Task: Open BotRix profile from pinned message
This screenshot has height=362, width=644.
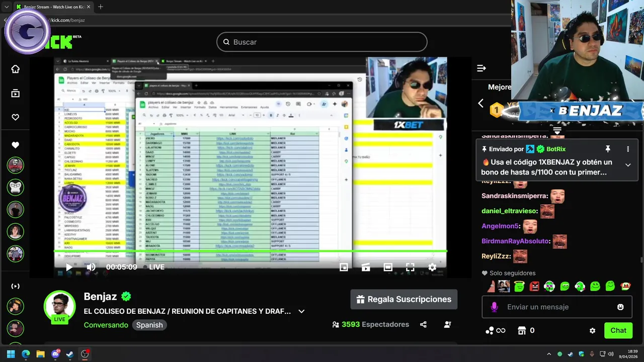Action: pos(556,149)
